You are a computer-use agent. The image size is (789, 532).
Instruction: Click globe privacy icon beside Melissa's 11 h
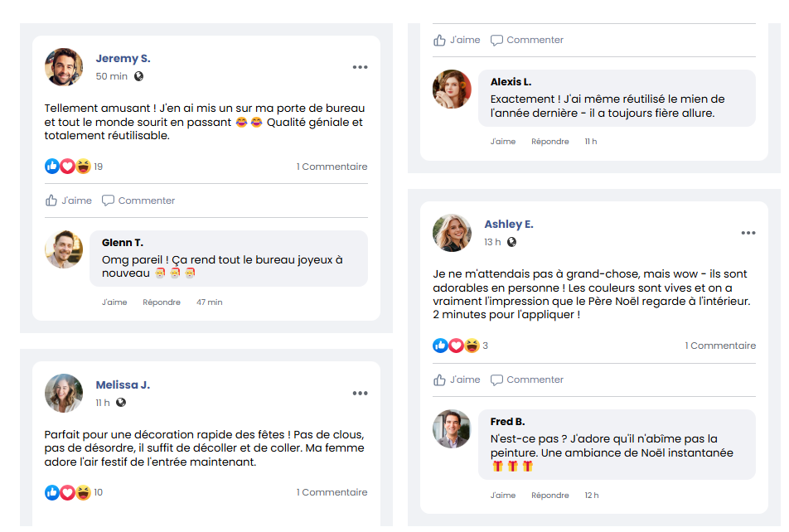tap(121, 403)
